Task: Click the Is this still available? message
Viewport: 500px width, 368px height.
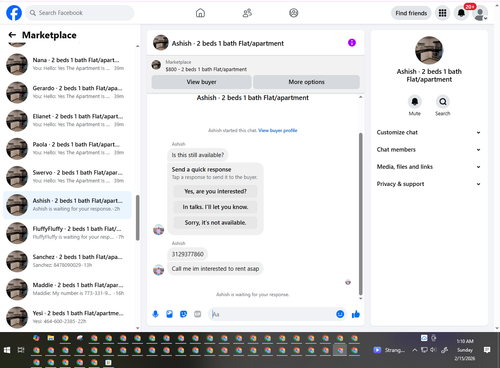Action: [198, 155]
